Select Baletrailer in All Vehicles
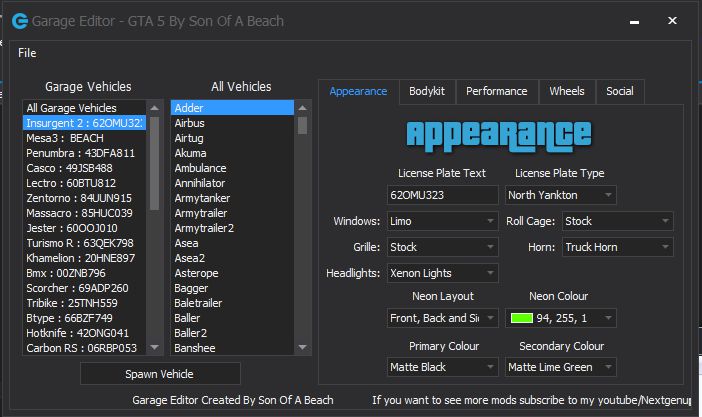The width and height of the screenshot is (702, 417). pyautogui.click(x=232, y=303)
